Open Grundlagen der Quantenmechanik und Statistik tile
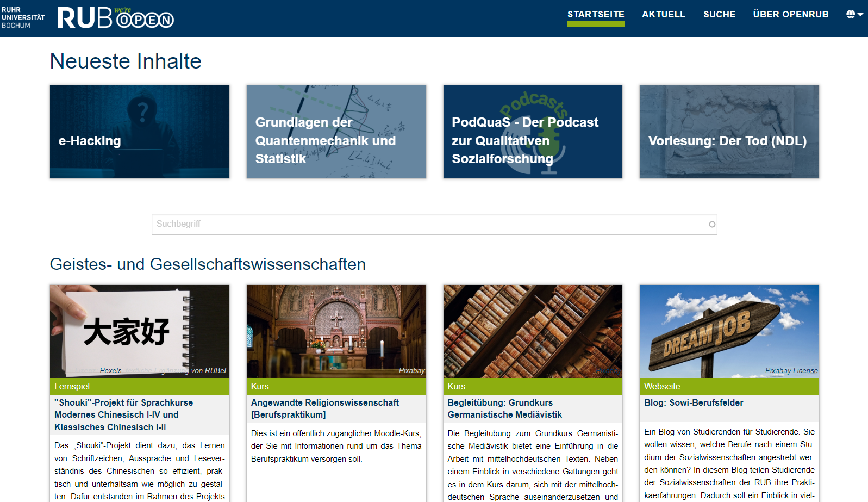The height and width of the screenshot is (502, 868). pyautogui.click(x=336, y=132)
